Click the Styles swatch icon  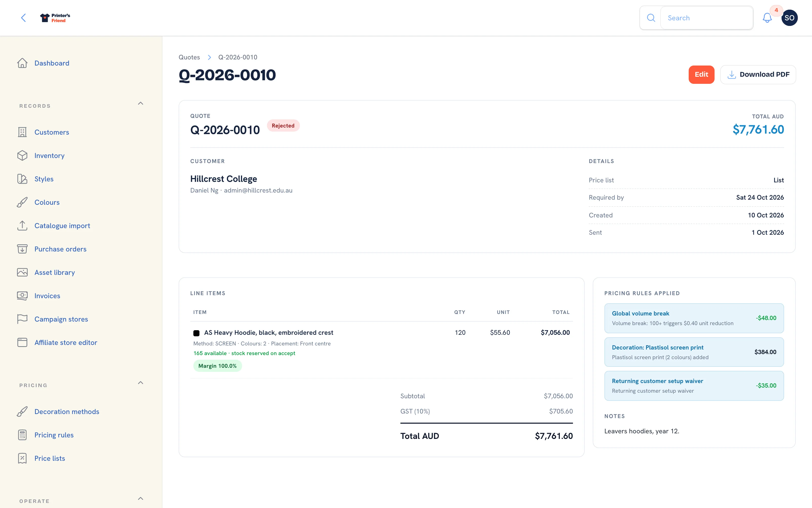point(22,179)
